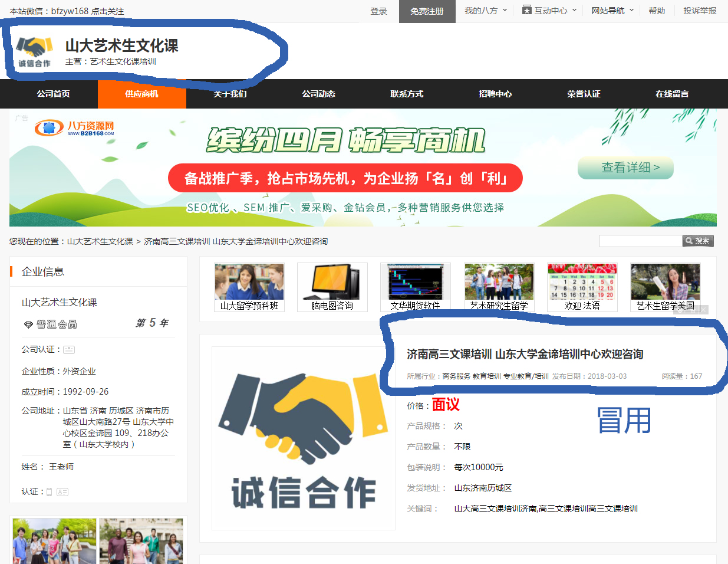Open the 脑电图咨询 thumbnail
This screenshot has width=728, height=564.
coord(332,287)
